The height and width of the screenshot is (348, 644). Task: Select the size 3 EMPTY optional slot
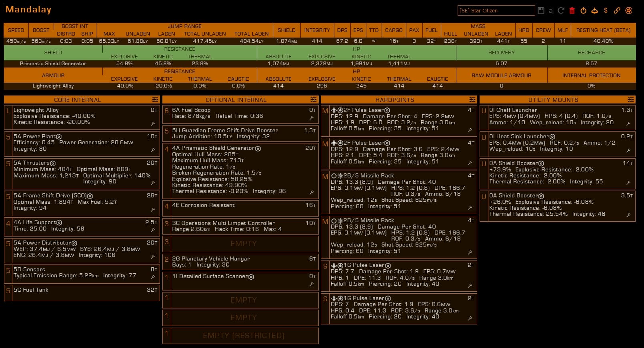(x=244, y=244)
